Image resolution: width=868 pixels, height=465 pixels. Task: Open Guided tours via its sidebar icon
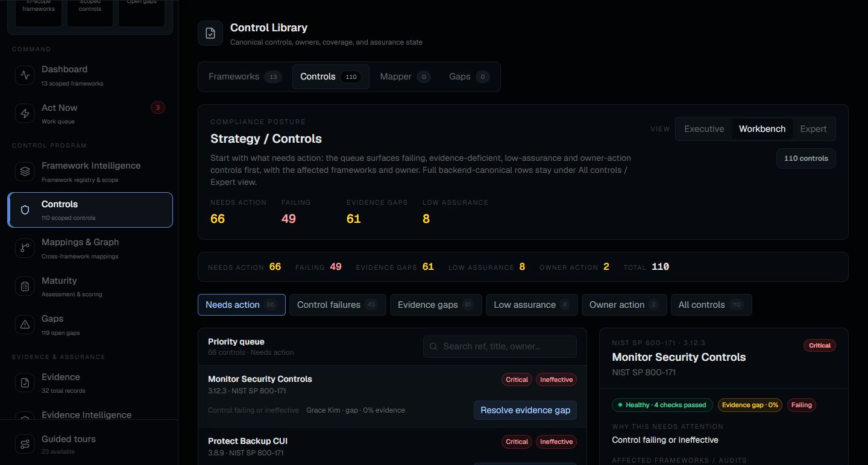[25, 444]
